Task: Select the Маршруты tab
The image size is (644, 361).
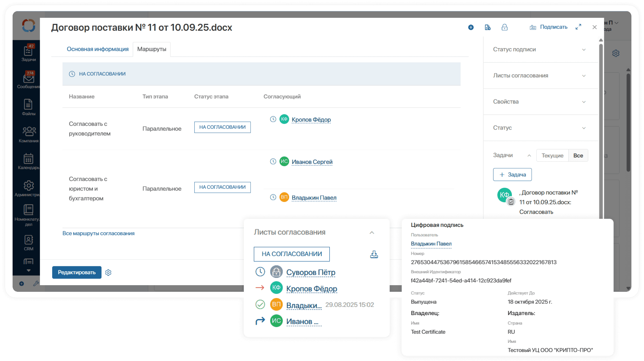Action: (x=152, y=49)
